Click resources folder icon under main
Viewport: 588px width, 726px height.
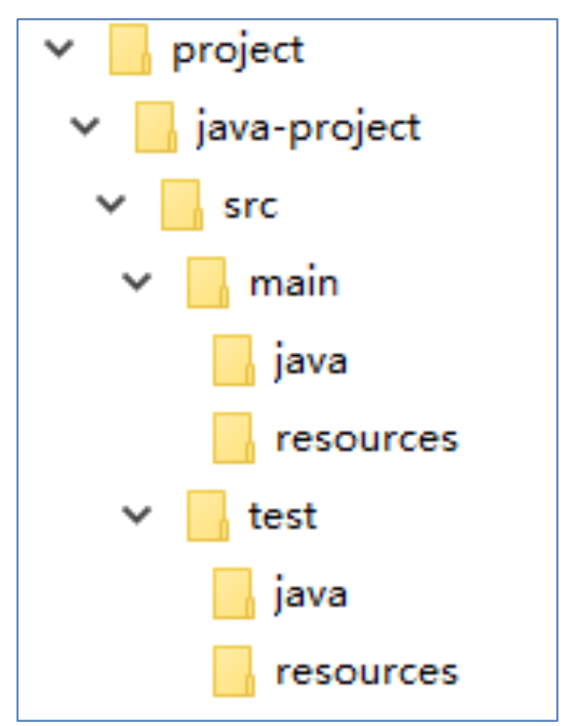[234, 438]
